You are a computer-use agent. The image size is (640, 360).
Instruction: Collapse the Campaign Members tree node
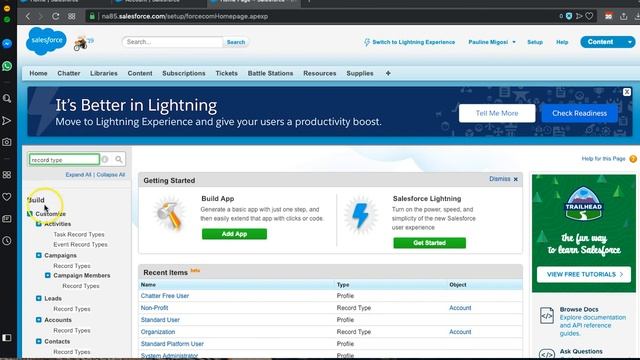(x=48, y=276)
